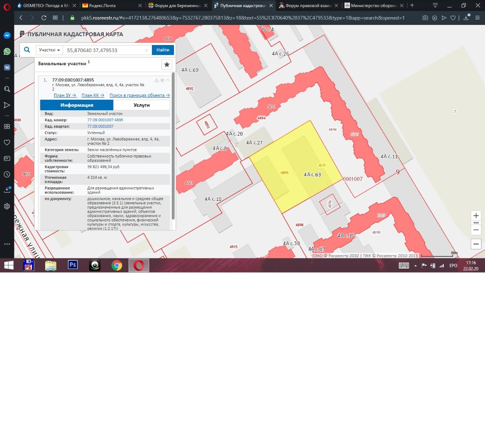The height and width of the screenshot is (448, 485).
Task: Collapse the parcel result with chevron
Action: [168, 80]
